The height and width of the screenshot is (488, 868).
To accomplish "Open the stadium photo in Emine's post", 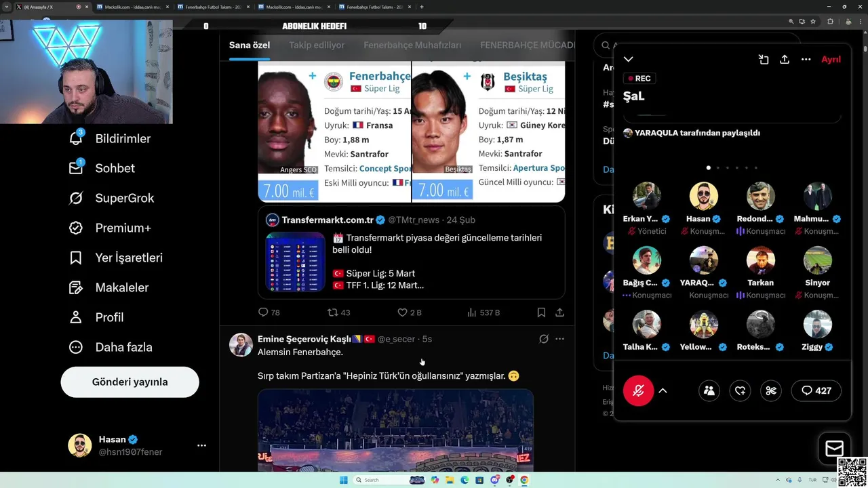I will click(395, 430).
